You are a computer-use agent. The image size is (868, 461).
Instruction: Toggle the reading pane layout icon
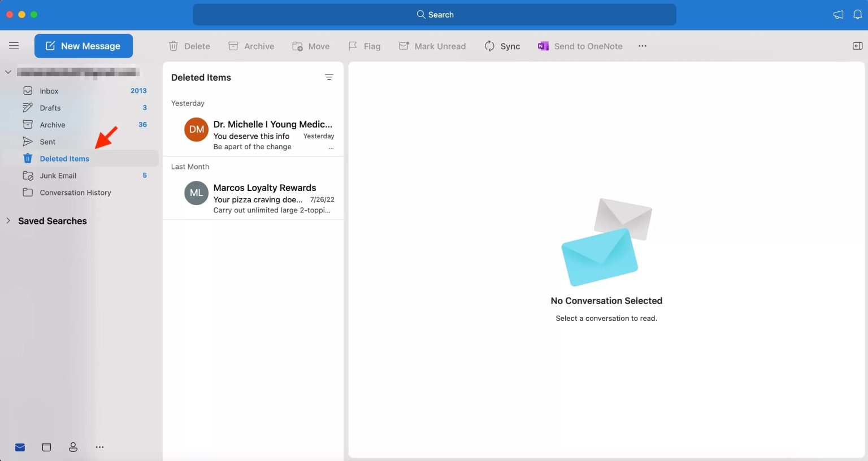click(x=857, y=46)
